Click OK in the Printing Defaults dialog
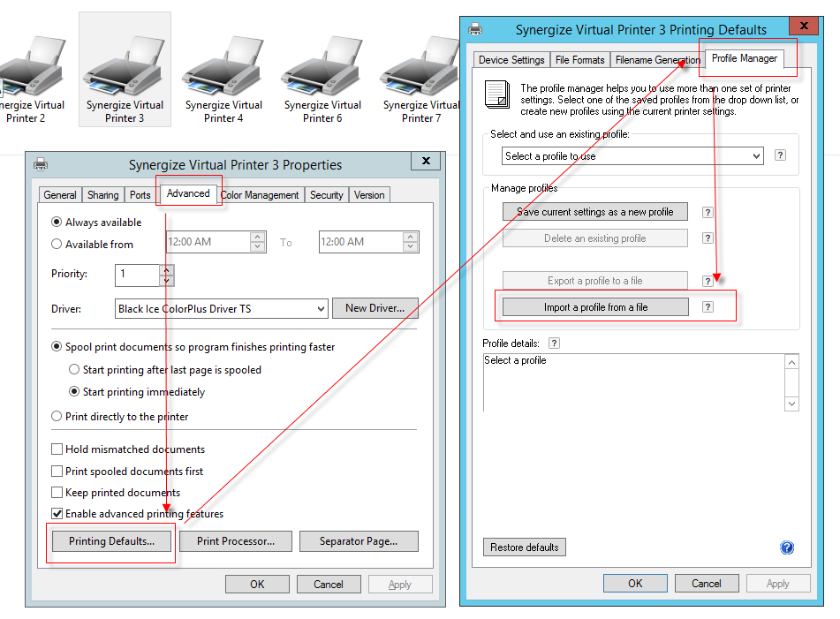This screenshot has width=840, height=619. pyautogui.click(x=635, y=583)
